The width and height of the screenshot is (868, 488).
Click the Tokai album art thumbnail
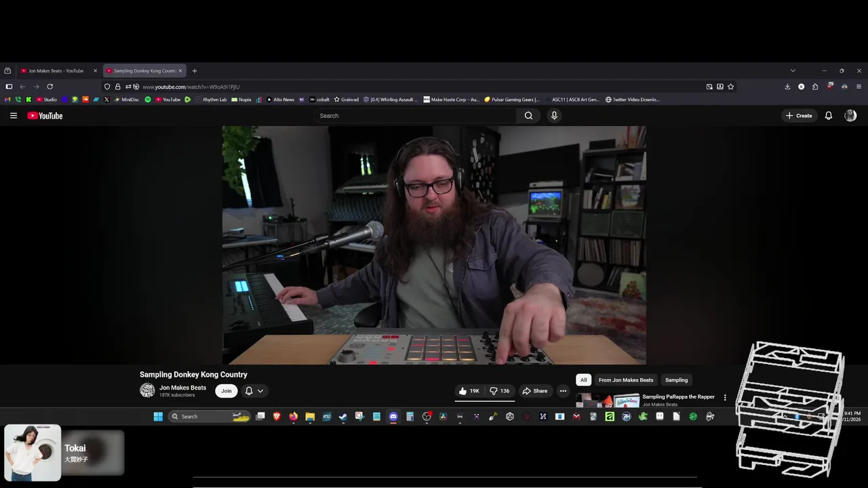[33, 453]
